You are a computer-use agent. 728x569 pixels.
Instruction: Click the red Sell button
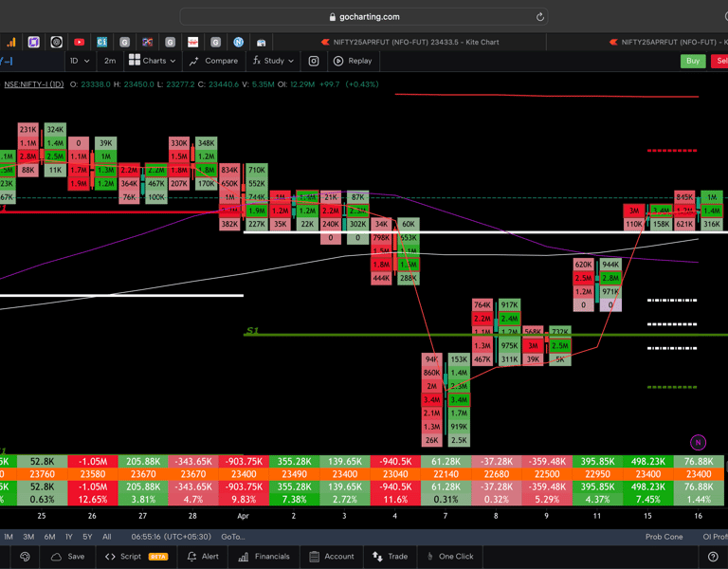pyautogui.click(x=720, y=61)
